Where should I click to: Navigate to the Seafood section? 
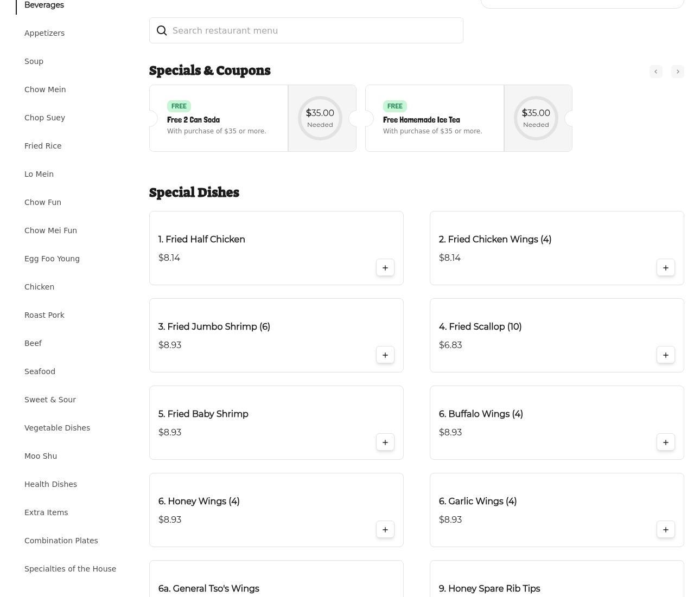pyautogui.click(x=40, y=371)
